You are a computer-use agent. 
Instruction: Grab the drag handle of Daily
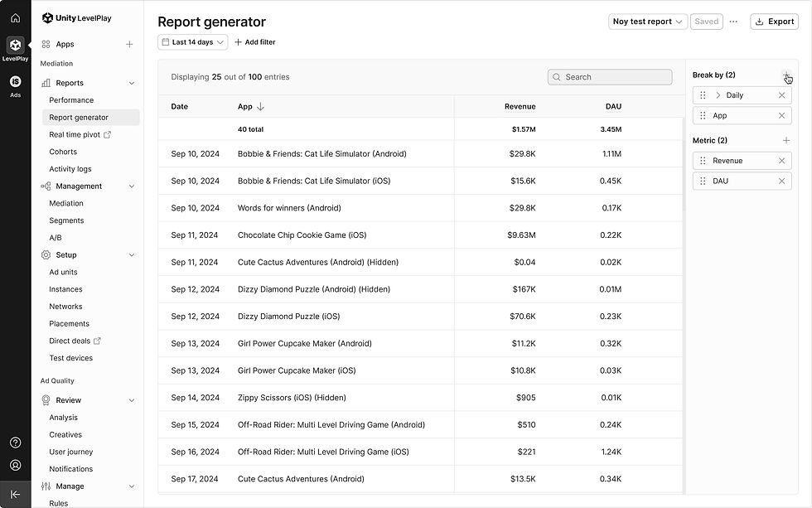[x=703, y=95]
